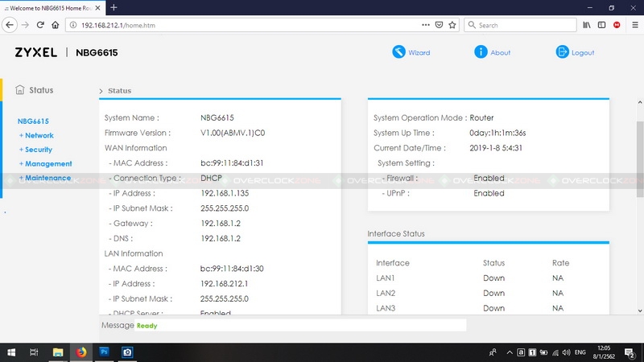The image size is (644, 362).
Task: Click the About info icon
Action: pos(481,51)
